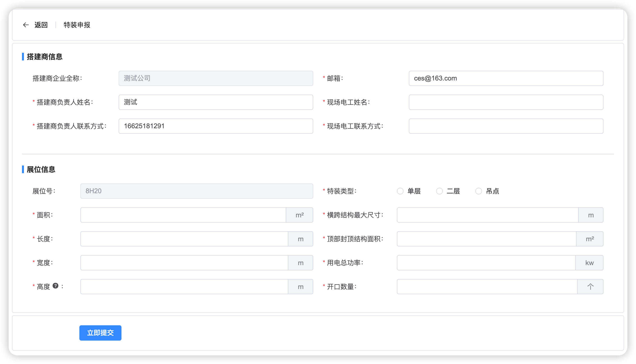Submit the form with 立即提交
636x364 pixels.
100,333
